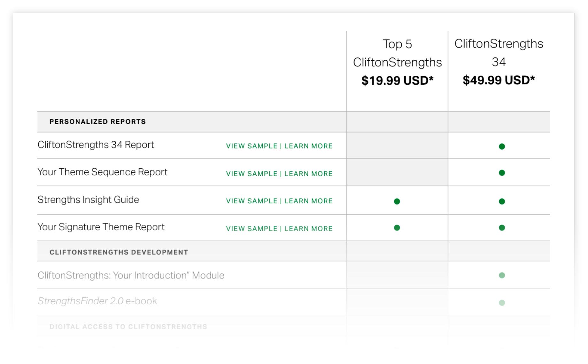This screenshot has height=364, width=588.
Task: Click the CLIFTONSTRENGTHS DEVELOPMENT section heading
Action: pyautogui.click(x=119, y=252)
